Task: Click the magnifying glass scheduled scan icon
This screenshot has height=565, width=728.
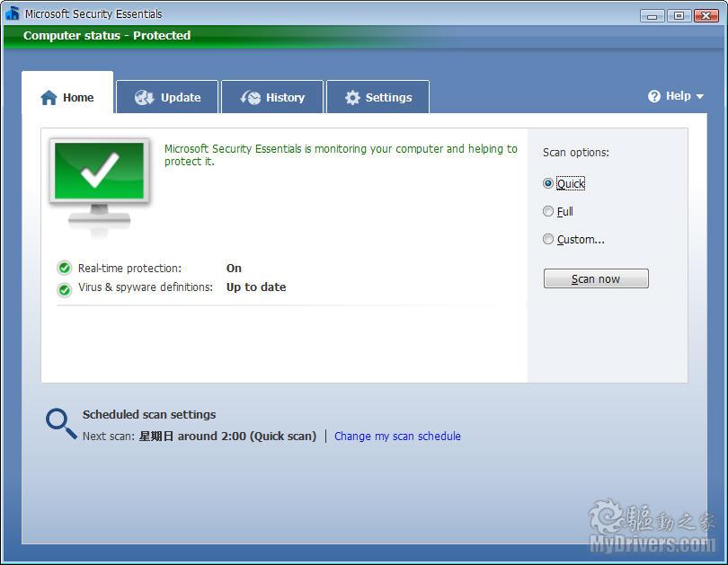Action: click(61, 423)
